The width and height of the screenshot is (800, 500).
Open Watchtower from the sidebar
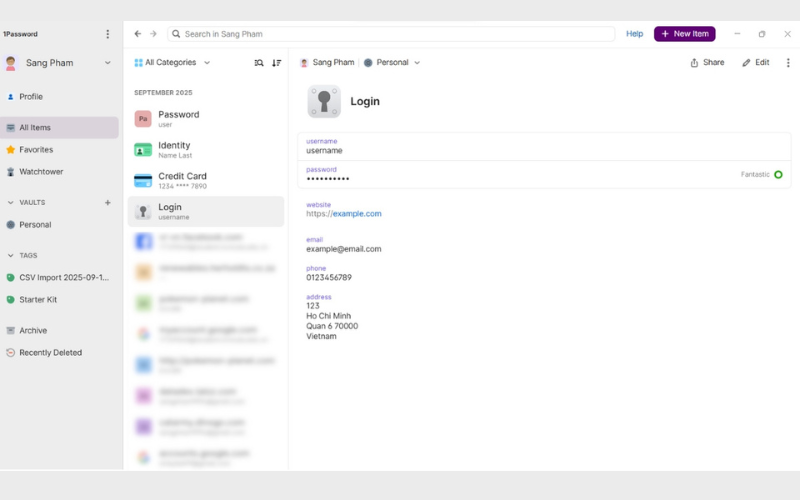point(41,172)
